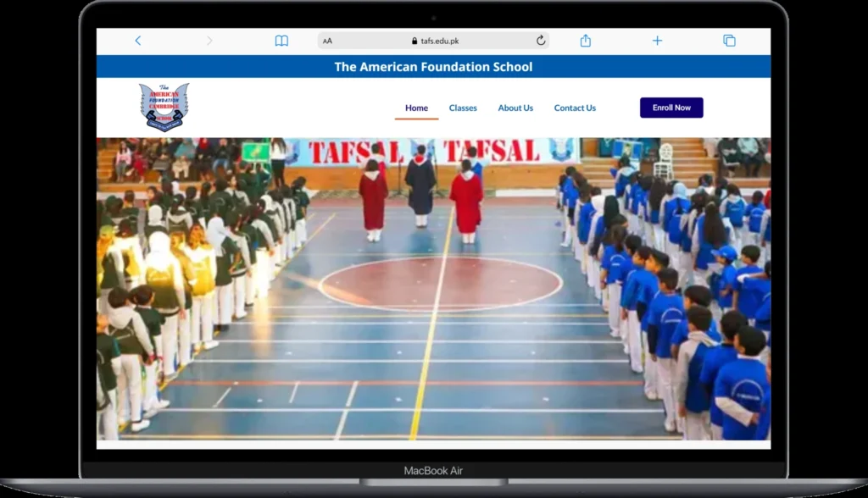Add a new tab with the plus icon

tap(657, 41)
